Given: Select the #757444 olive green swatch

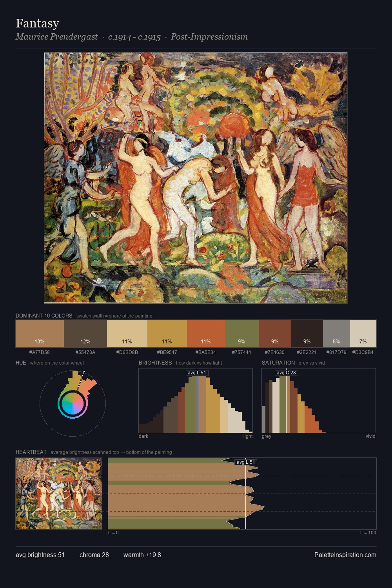Looking at the screenshot, I should point(242,334).
